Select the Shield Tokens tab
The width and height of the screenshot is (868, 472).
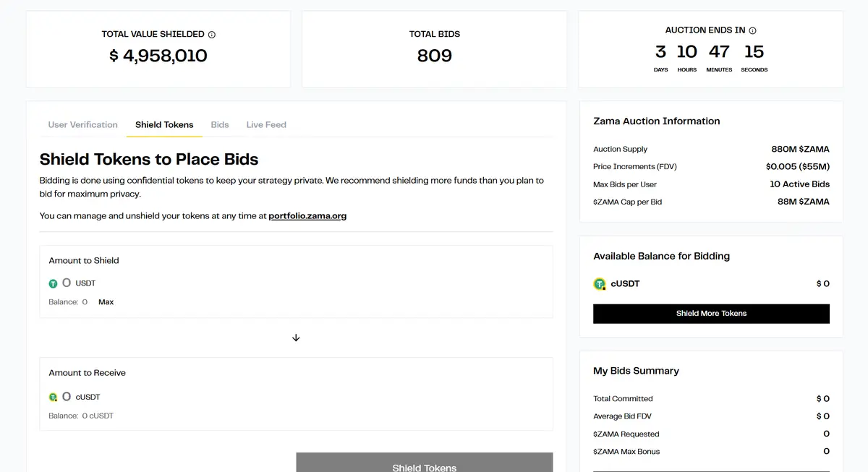pos(164,124)
